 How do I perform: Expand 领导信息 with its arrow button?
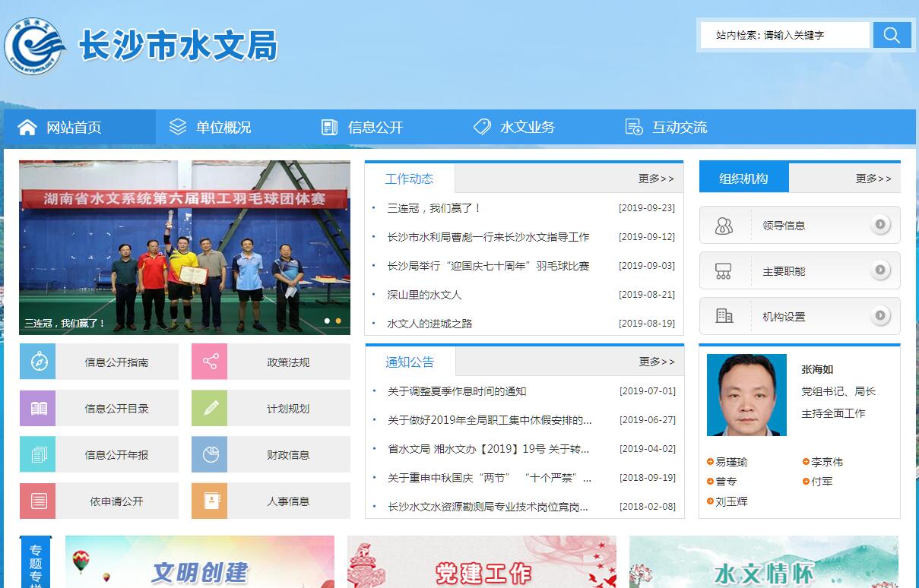click(x=880, y=225)
